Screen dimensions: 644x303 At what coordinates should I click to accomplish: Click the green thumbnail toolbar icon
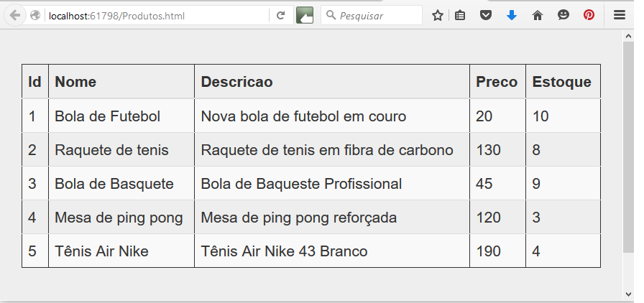click(x=305, y=16)
